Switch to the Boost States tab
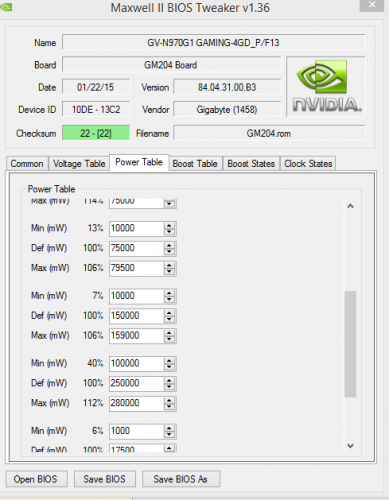 251,164
